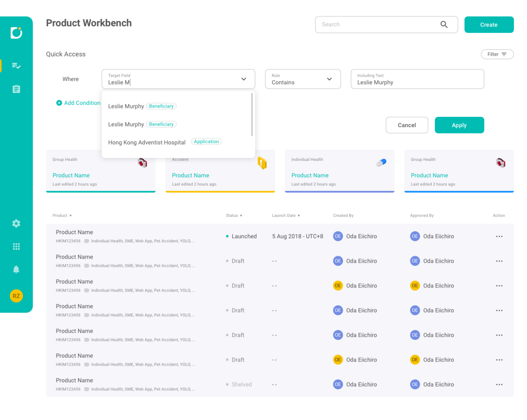Expand the Target Field dropdown chevron

(x=243, y=79)
